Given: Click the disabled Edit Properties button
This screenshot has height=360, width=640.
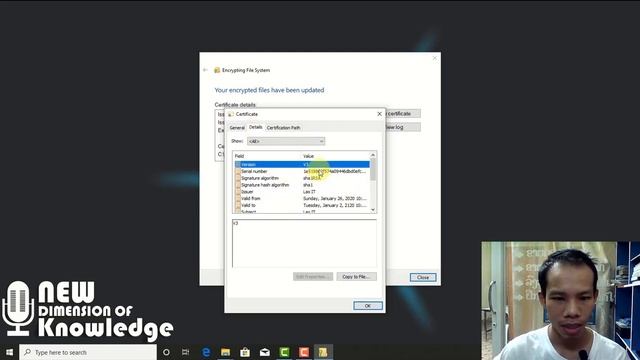Looking at the screenshot, I should pos(313,277).
